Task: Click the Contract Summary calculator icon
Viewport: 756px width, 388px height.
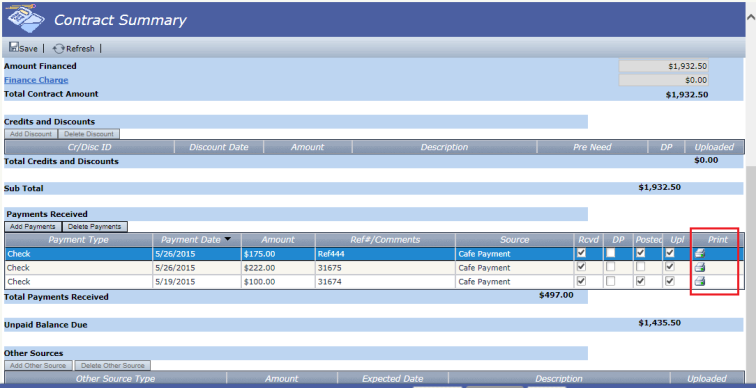Action: coord(26,19)
